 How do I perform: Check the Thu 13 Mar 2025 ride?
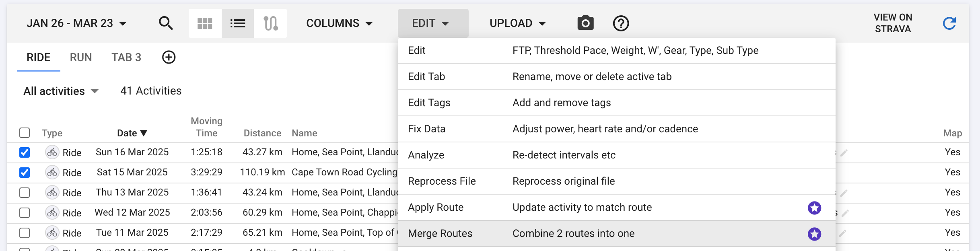[x=25, y=193]
